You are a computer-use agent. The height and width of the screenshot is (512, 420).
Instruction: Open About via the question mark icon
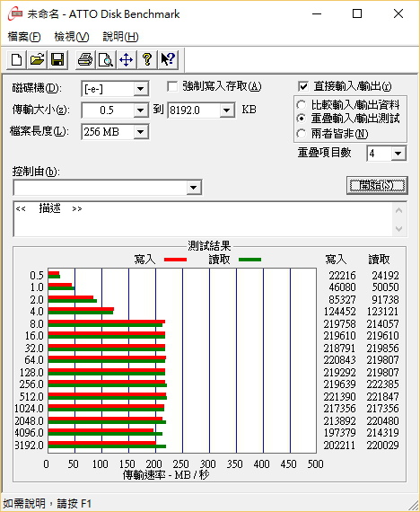click(x=147, y=60)
